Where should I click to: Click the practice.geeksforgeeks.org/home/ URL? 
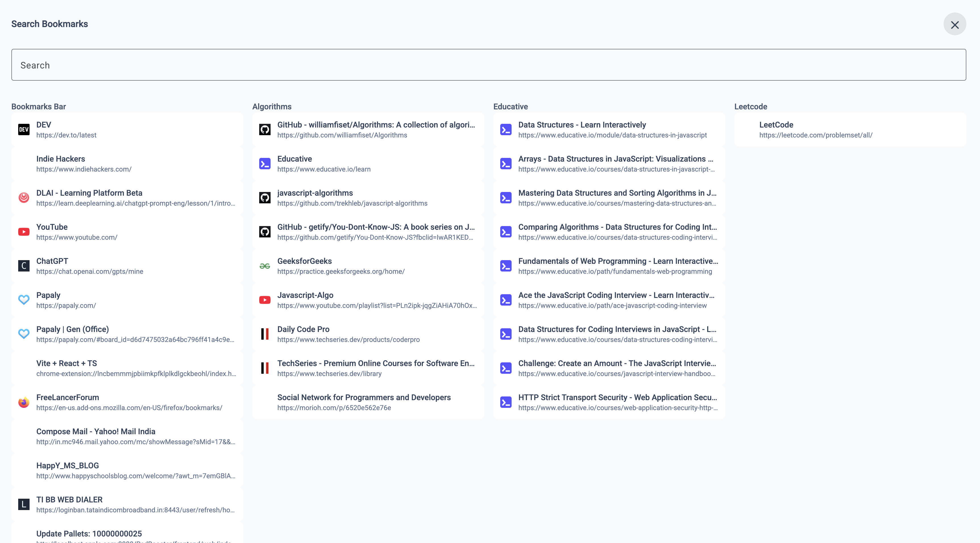[x=341, y=271]
